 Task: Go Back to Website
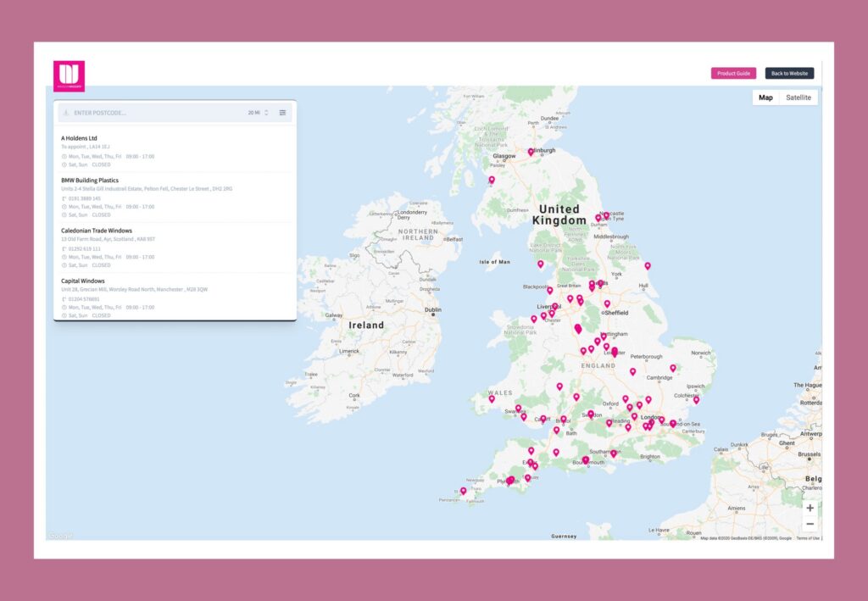789,73
